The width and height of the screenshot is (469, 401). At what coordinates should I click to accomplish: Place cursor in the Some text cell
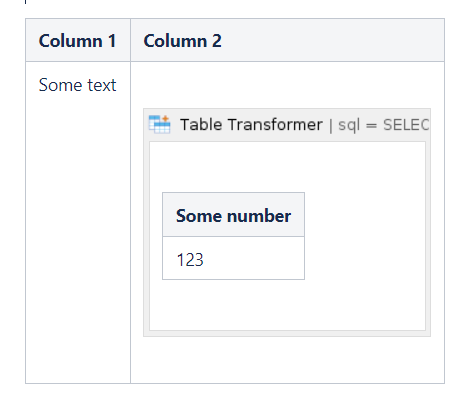(78, 222)
